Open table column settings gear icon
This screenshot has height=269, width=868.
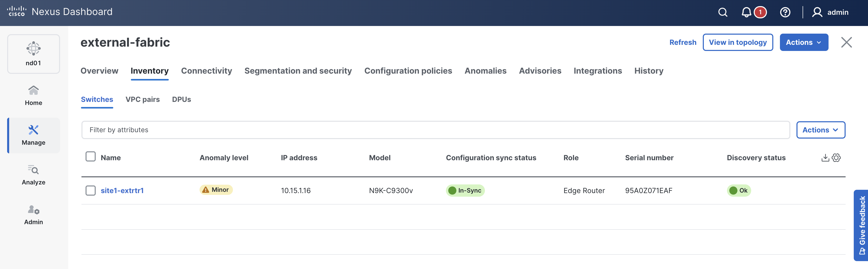836,158
